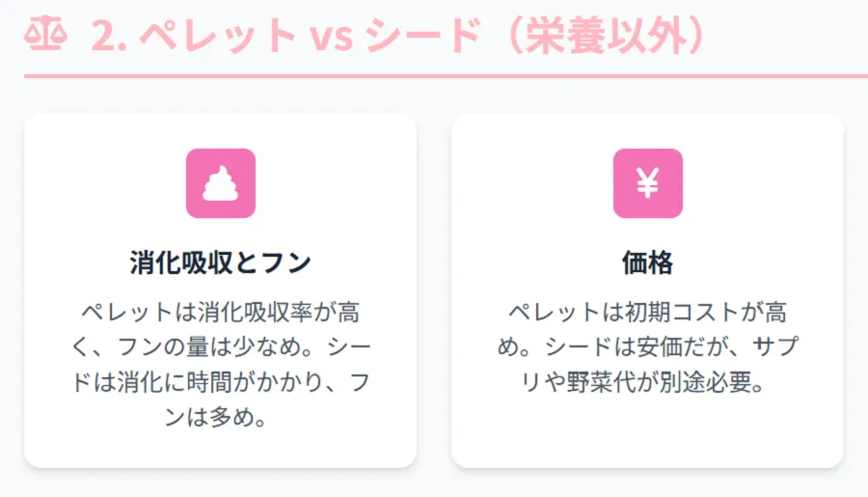The height and width of the screenshot is (497, 868).
Task: Click the pink yen icon
Action: [647, 183]
